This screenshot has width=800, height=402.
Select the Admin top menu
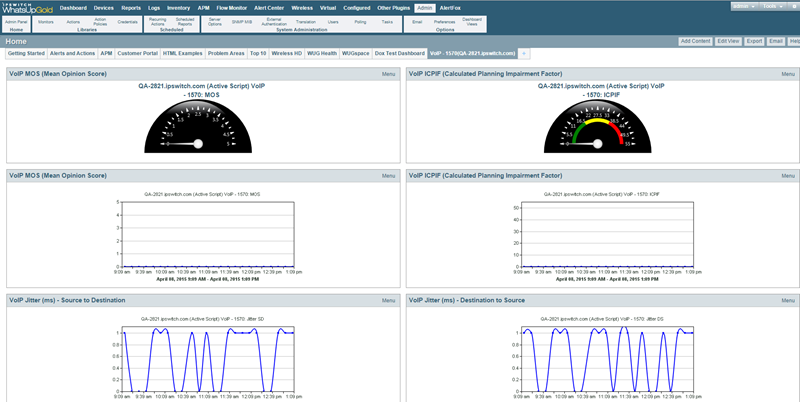pos(424,8)
